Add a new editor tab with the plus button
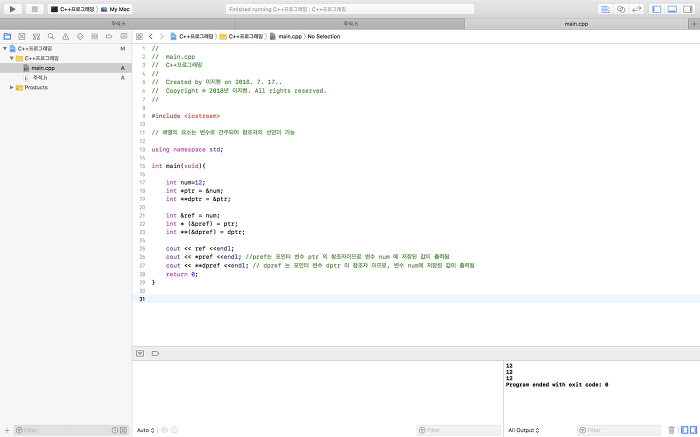The image size is (700, 437). coord(694,24)
